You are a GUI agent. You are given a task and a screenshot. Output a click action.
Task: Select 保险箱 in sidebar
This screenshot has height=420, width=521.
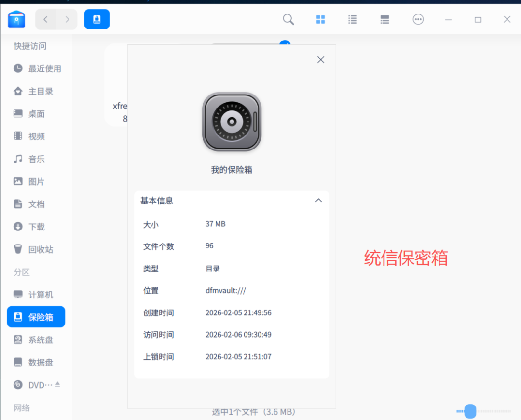click(x=36, y=317)
